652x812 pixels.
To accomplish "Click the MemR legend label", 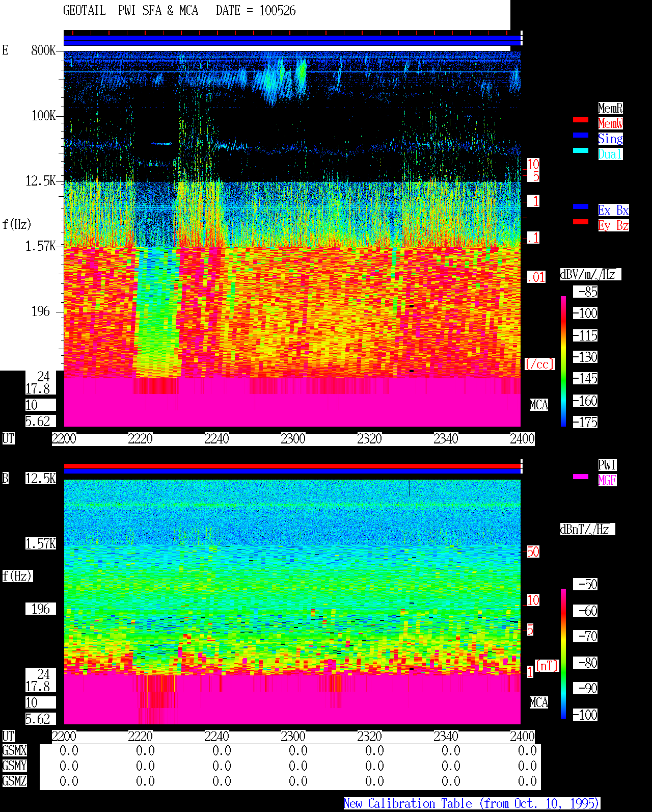I will (610, 108).
